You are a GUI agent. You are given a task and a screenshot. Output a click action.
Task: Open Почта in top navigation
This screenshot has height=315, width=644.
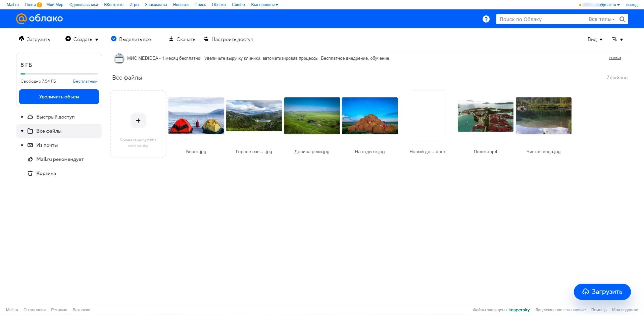(30, 5)
